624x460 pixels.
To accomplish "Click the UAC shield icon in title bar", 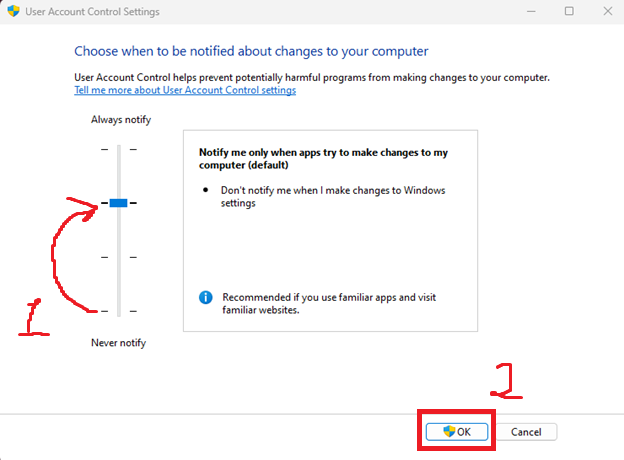I will [13, 11].
